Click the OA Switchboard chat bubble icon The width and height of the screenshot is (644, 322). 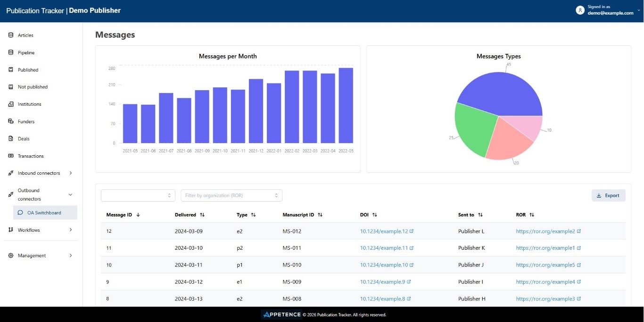click(x=20, y=212)
